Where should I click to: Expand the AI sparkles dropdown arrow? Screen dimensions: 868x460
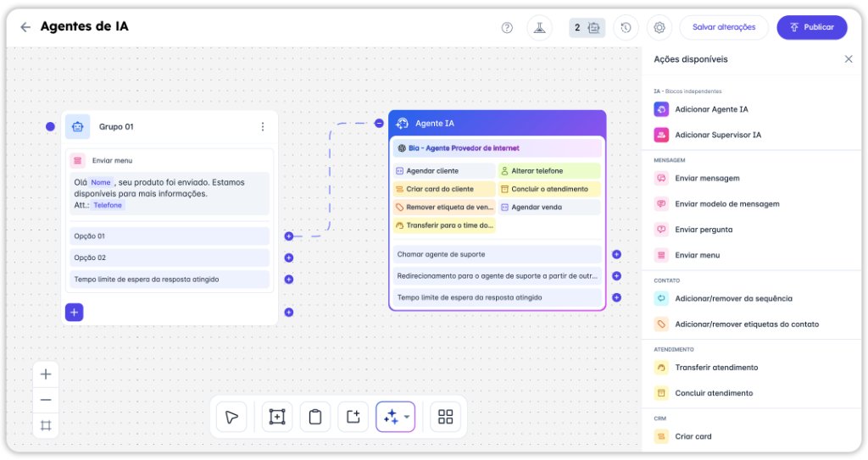point(407,417)
